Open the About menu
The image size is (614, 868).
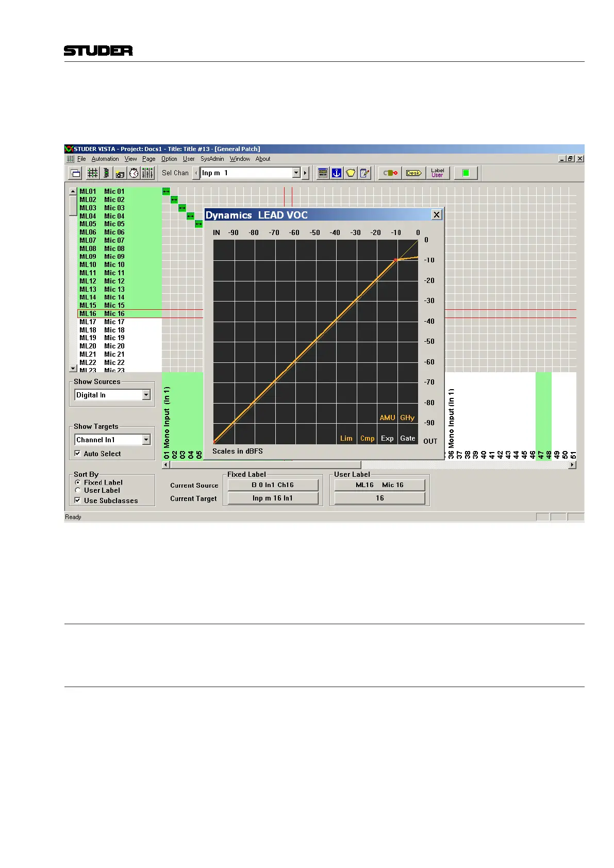(x=263, y=159)
